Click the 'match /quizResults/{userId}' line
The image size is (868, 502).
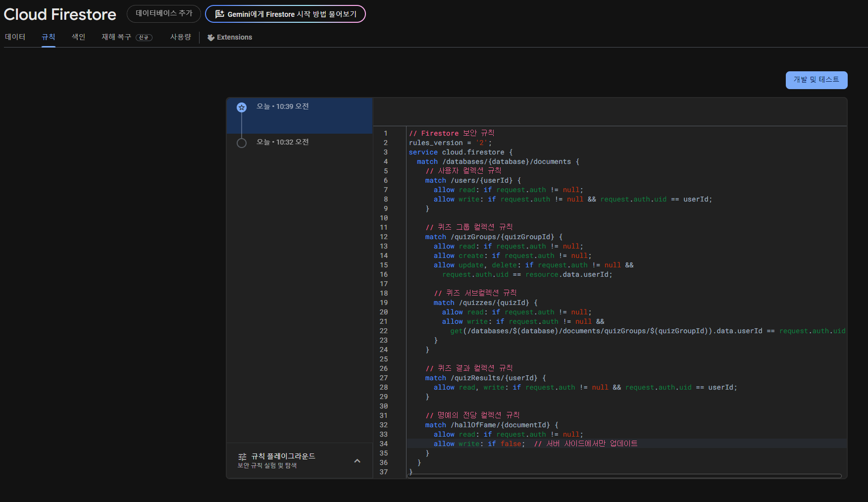point(485,378)
